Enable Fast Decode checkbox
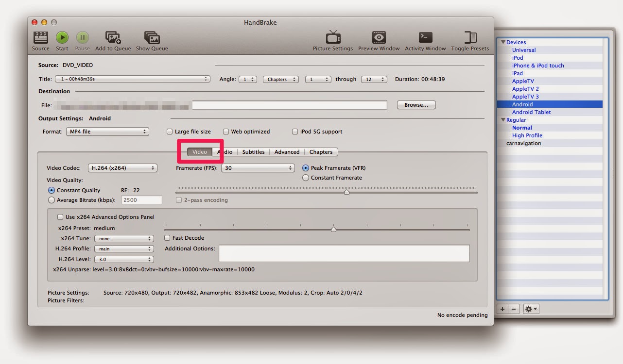The image size is (623, 364). 167,238
